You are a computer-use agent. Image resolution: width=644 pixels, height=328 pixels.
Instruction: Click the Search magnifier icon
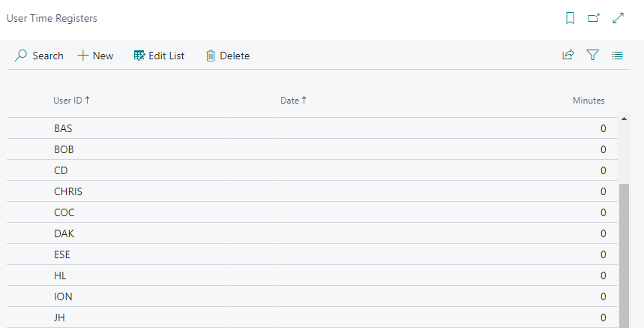pos(20,56)
